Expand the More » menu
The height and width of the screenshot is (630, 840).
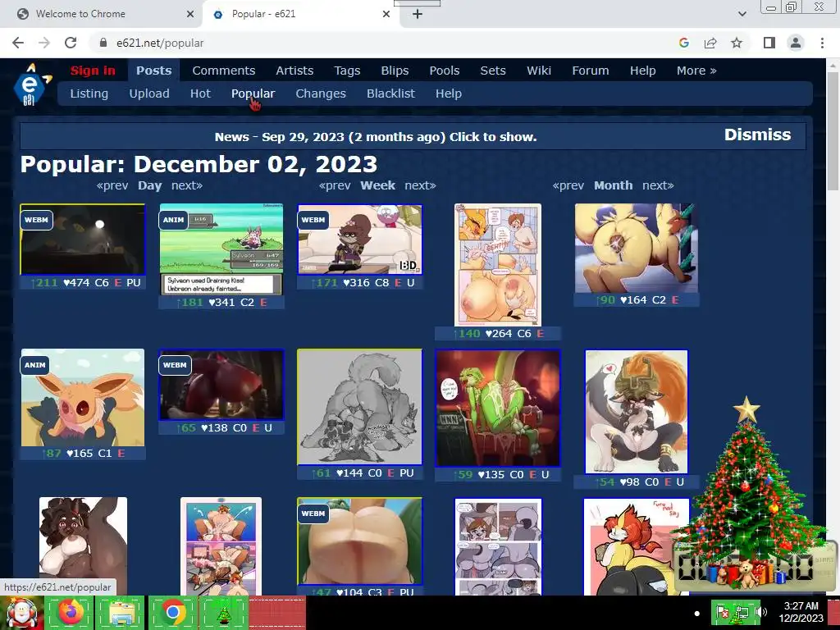pyautogui.click(x=696, y=71)
